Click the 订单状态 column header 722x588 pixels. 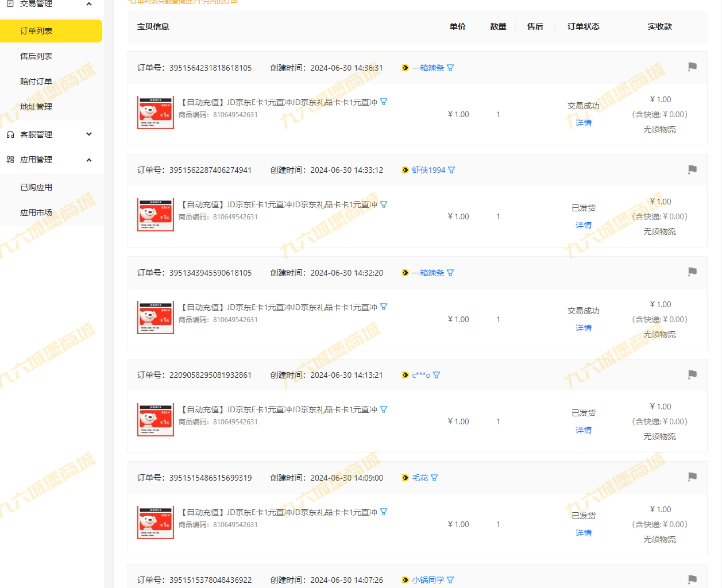tap(584, 26)
